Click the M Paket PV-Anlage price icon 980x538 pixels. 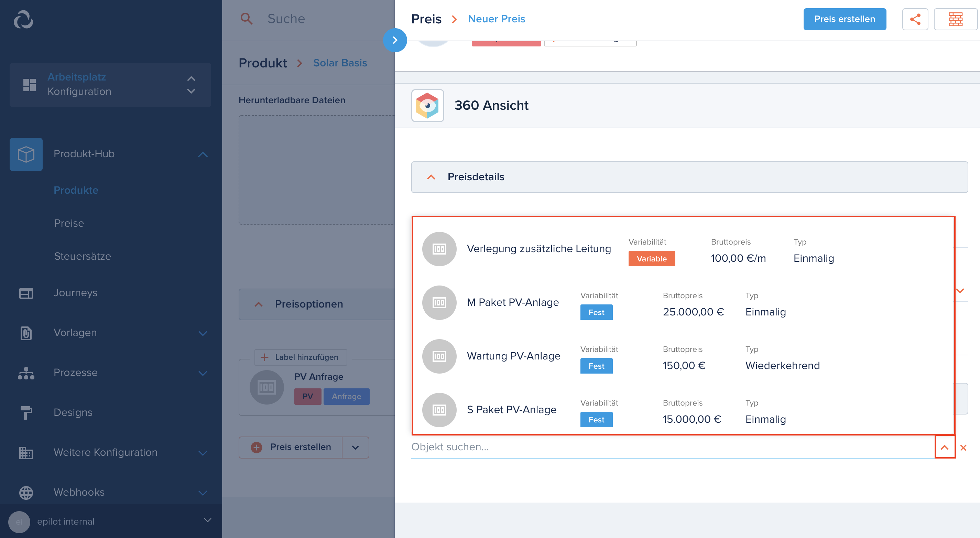439,302
